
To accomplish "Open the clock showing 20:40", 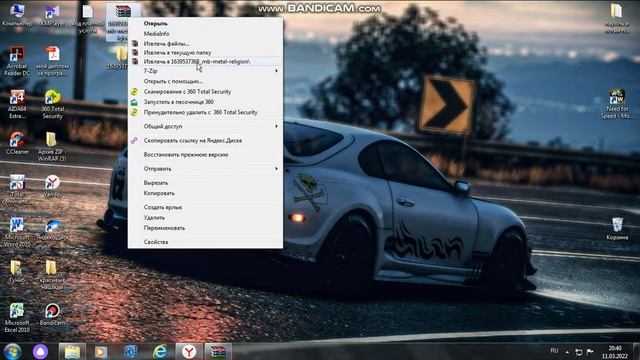I will (615, 352).
